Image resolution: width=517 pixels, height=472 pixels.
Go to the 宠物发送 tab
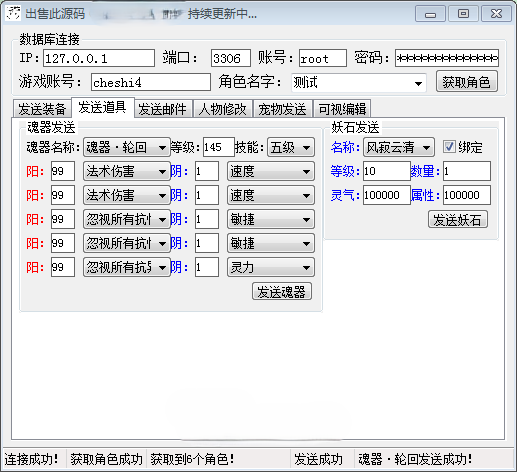point(282,109)
